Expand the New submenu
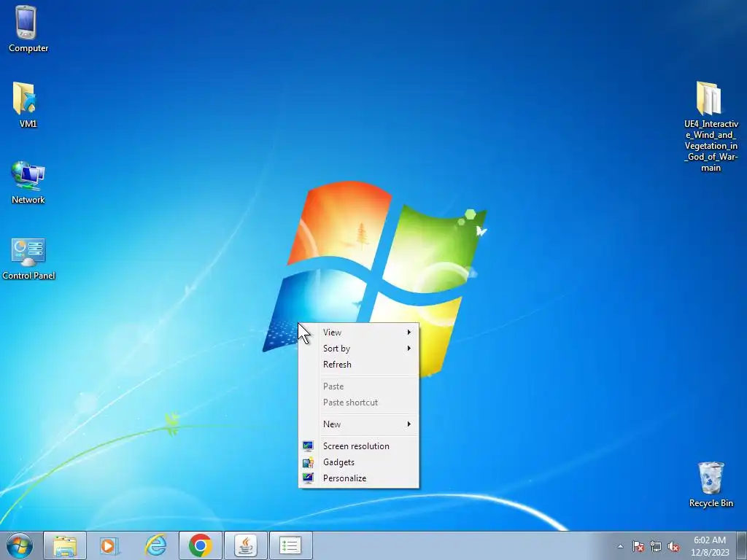The image size is (747, 560). pos(359,424)
